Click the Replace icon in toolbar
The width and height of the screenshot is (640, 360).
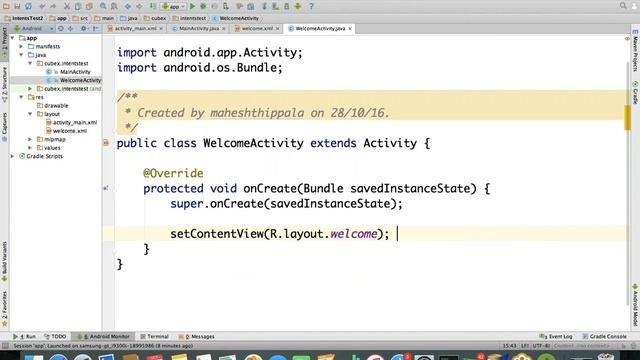pyautogui.click(x=114, y=6)
